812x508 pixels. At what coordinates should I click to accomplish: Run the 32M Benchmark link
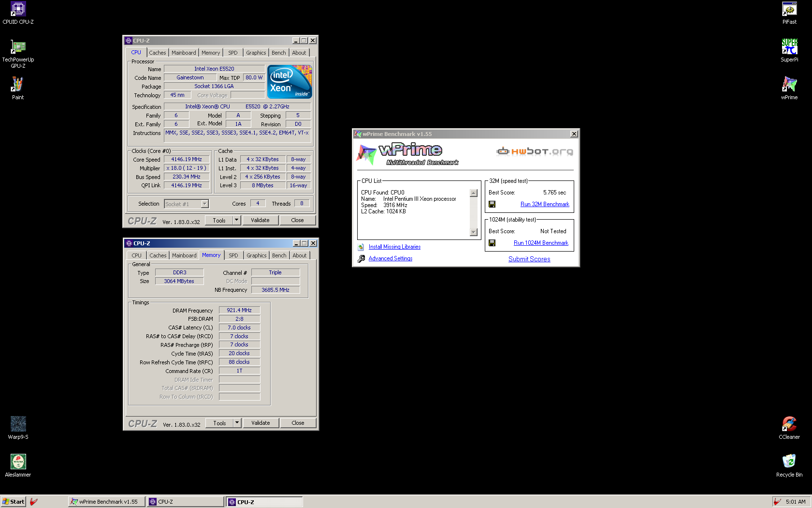(545, 204)
